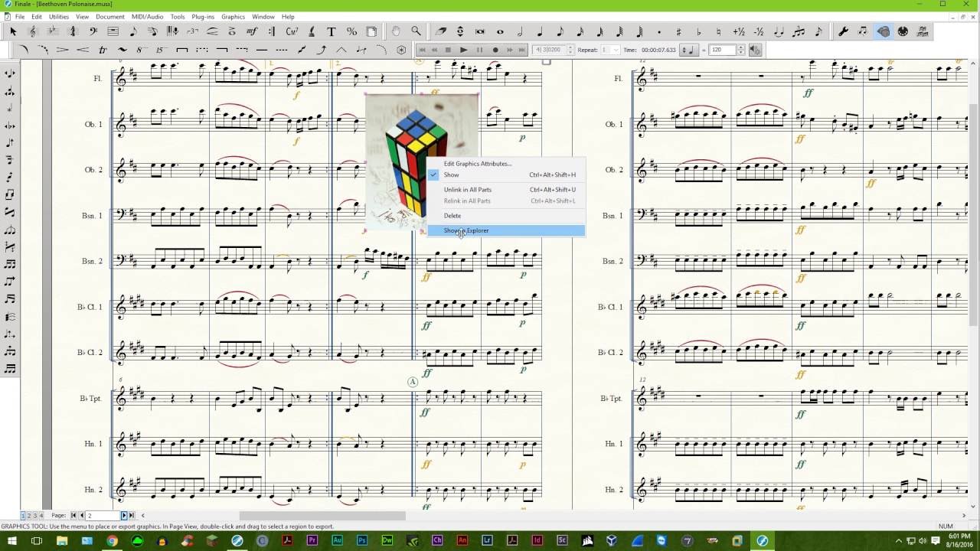The height and width of the screenshot is (551, 980).
Task: Open the wrench tool in the toolbar
Action: coord(843,31)
